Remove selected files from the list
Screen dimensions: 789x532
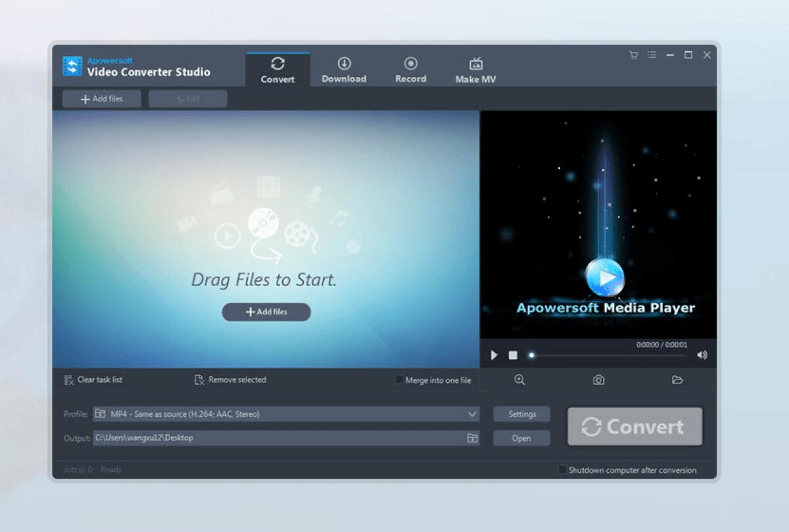click(229, 379)
